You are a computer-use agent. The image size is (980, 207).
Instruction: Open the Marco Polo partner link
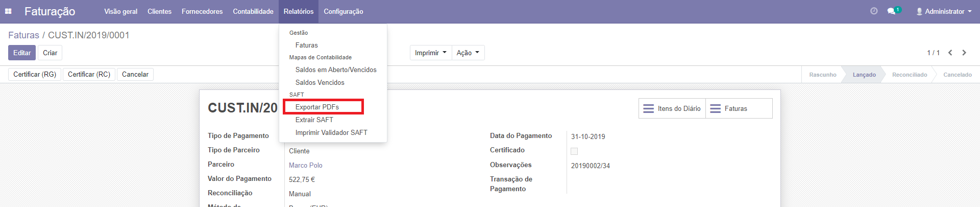(x=305, y=165)
